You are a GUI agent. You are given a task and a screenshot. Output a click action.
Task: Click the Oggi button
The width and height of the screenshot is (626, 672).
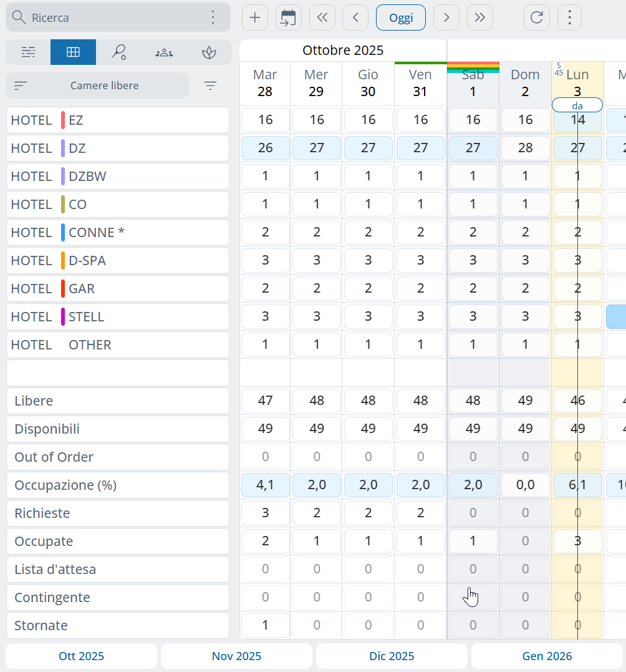point(401,17)
